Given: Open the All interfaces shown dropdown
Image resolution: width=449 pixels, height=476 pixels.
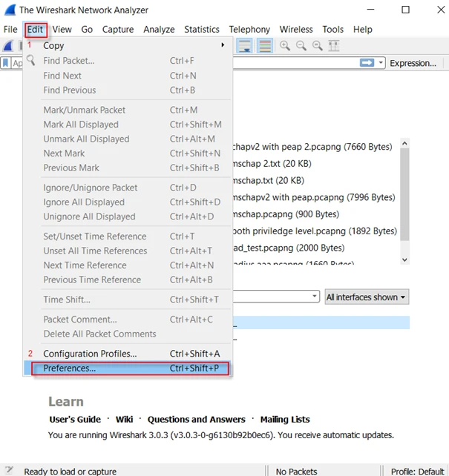Looking at the screenshot, I should tap(367, 297).
